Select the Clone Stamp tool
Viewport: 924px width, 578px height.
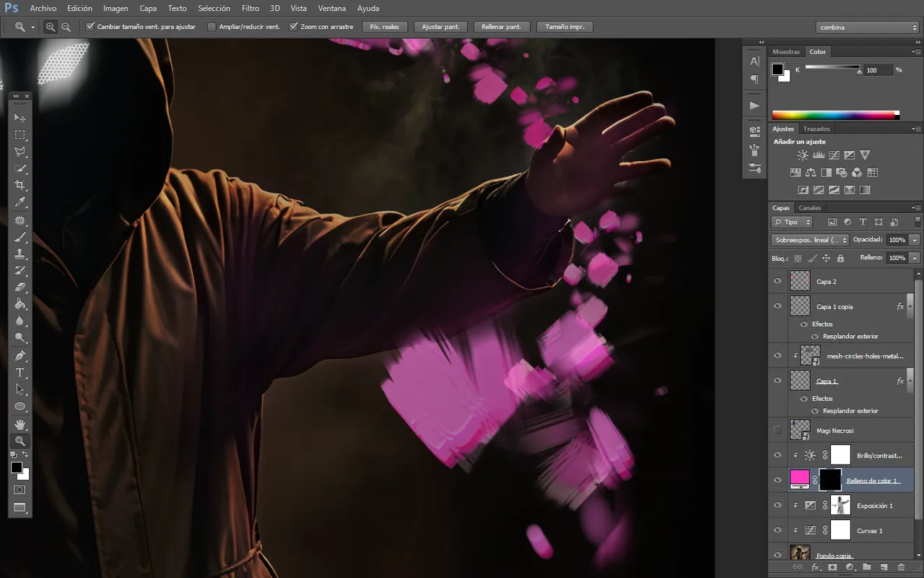[x=20, y=254]
